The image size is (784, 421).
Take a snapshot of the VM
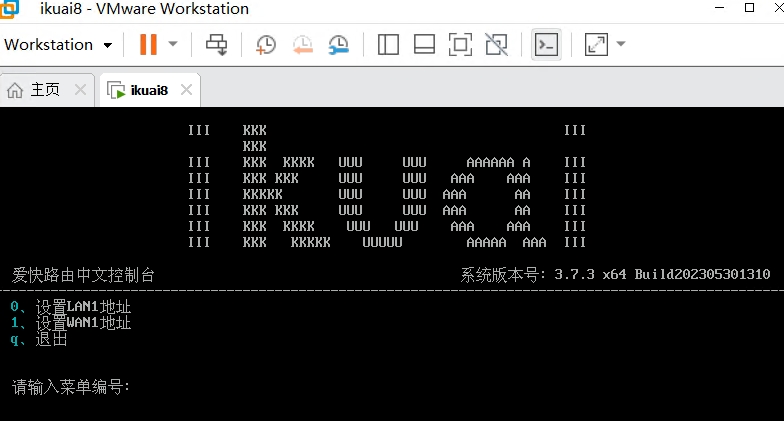click(x=266, y=44)
